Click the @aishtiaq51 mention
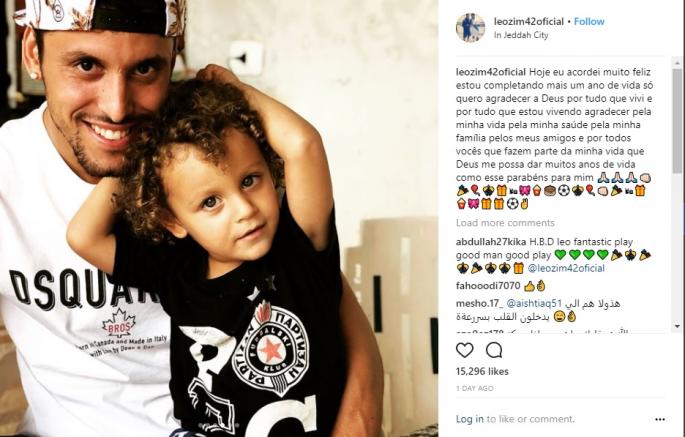Image resolution: width=685 pixels, height=437 pixels. [x=533, y=303]
